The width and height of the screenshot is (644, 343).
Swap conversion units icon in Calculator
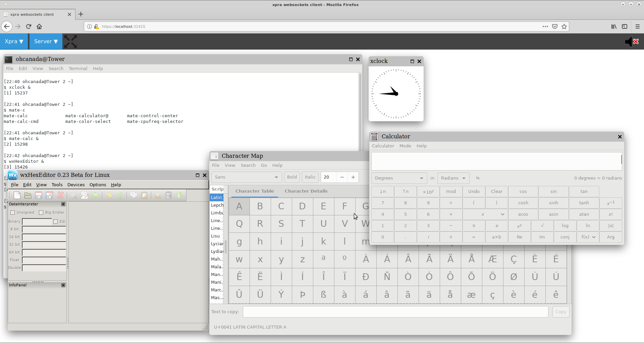[478, 178]
